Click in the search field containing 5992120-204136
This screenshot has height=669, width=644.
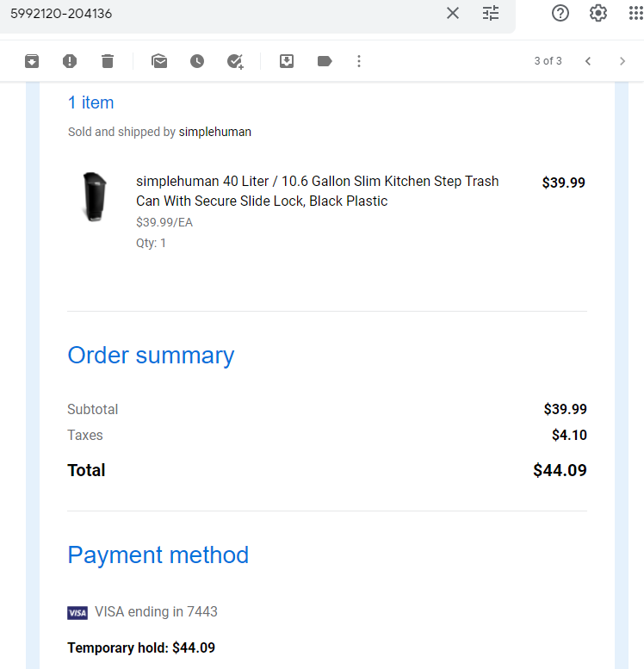coord(222,14)
